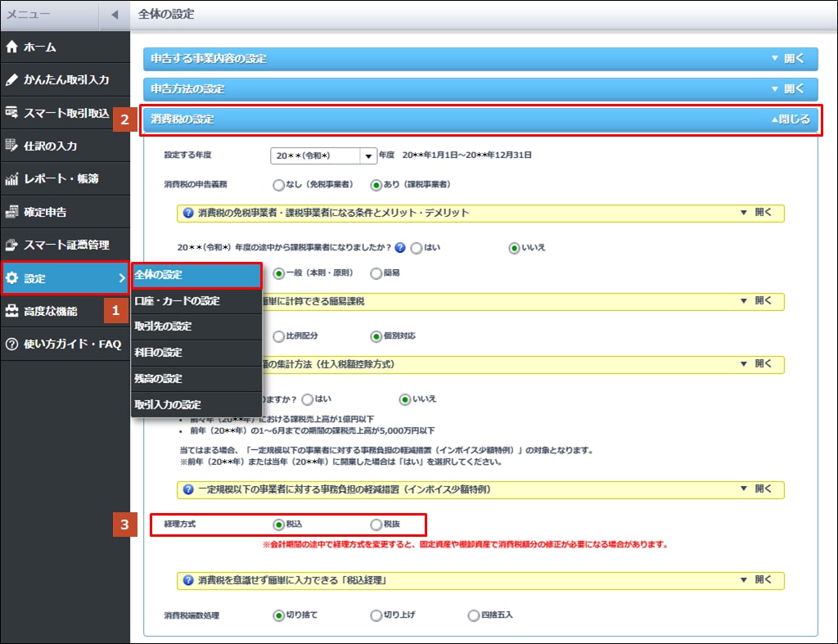Viewport: 838px width, 644px height.
Task: Open 仕訳の入力 in sidebar
Action: point(65,146)
